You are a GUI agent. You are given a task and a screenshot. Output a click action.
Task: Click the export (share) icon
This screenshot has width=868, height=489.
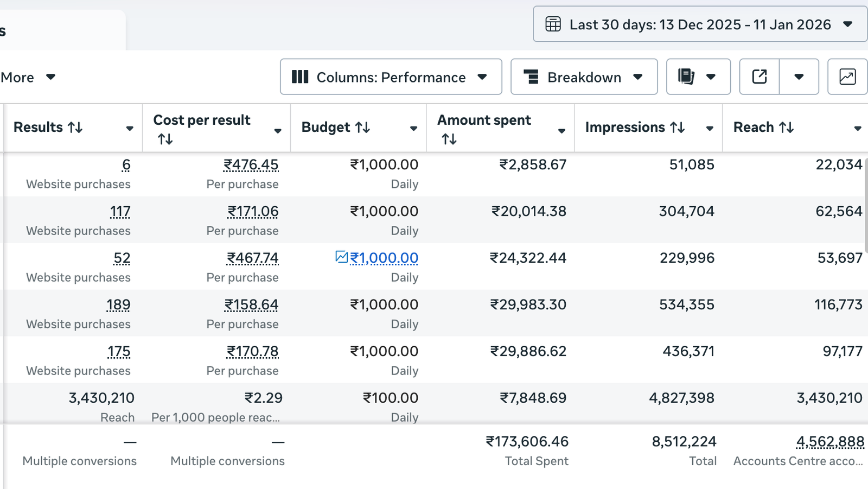(x=759, y=77)
